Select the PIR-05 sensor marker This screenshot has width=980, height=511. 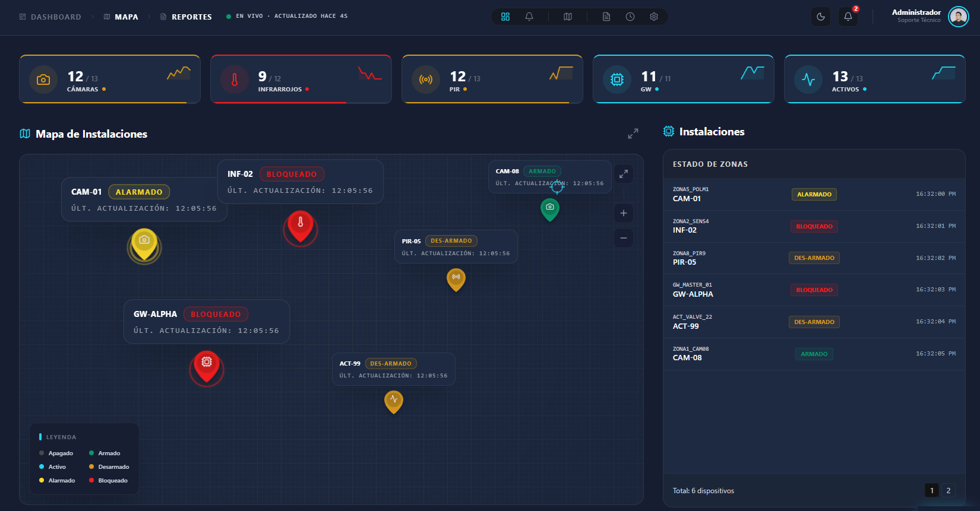pyautogui.click(x=456, y=280)
